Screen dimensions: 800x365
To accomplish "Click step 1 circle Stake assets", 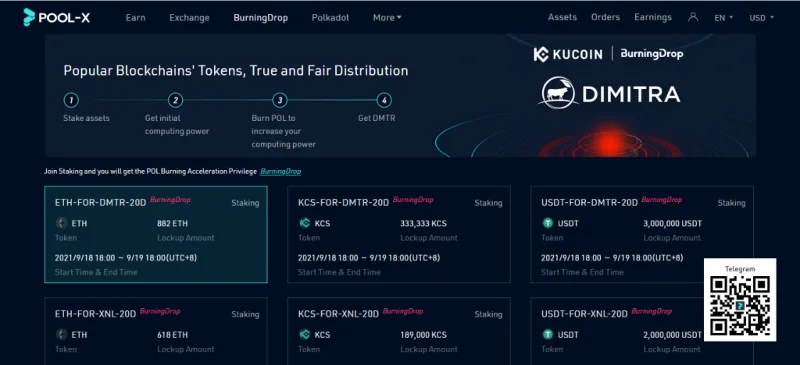I will (x=71, y=100).
